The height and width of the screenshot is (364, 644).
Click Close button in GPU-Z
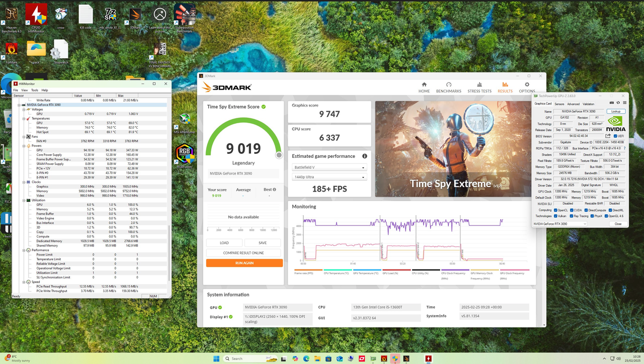click(x=618, y=224)
